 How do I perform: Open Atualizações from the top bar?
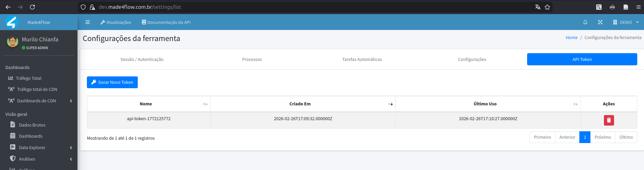116,22
